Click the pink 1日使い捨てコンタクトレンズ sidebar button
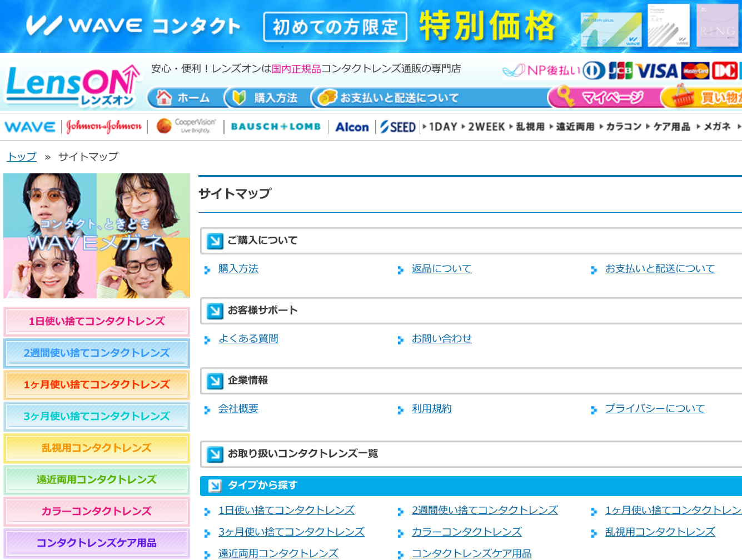The height and width of the screenshot is (560, 742). point(97,322)
